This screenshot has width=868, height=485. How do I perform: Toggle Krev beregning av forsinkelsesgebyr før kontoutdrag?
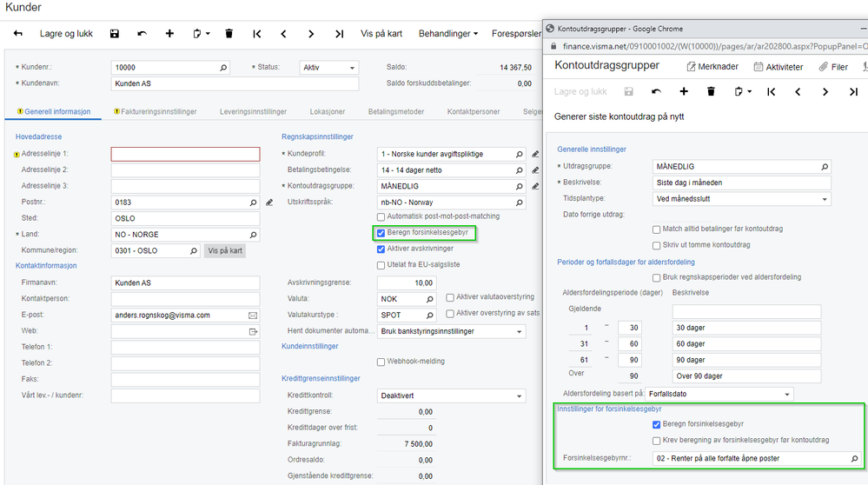(x=657, y=441)
